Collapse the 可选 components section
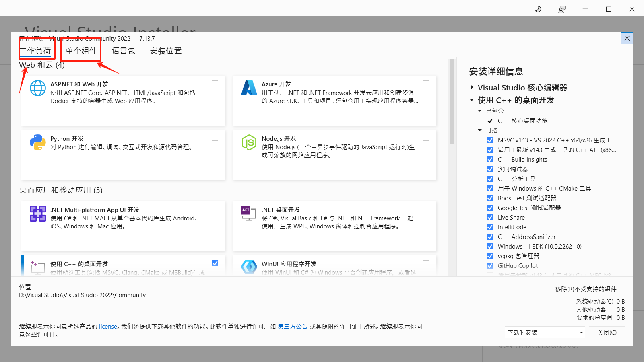The height and width of the screenshot is (362, 644). (480, 130)
